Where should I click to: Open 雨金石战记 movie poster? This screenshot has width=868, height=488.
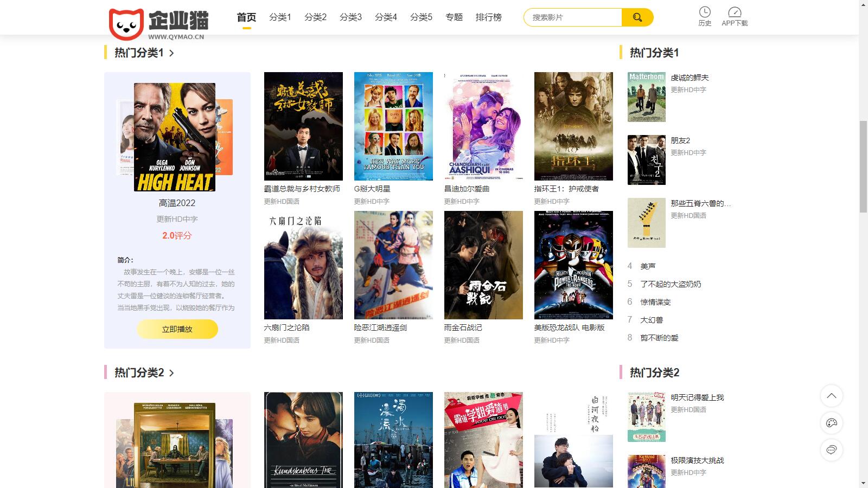coord(483,265)
